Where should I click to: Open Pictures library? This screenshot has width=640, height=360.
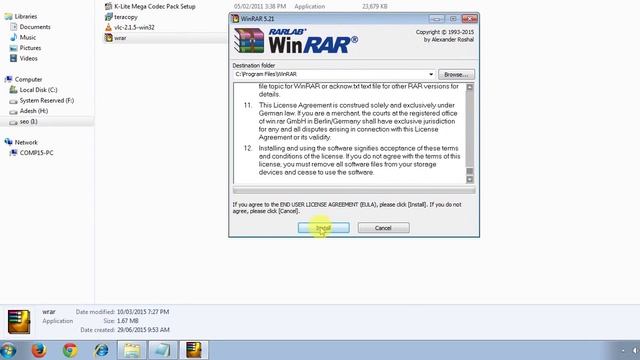30,48
